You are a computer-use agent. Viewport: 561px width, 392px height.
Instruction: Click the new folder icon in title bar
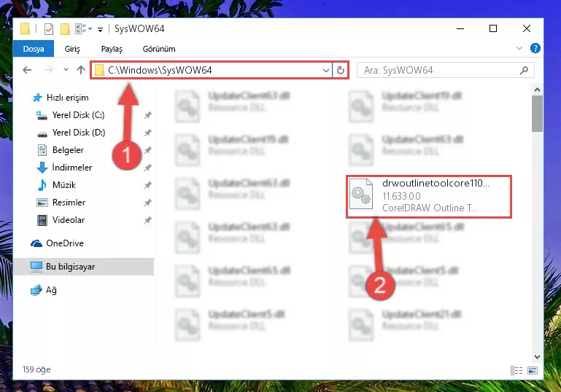pos(65,29)
